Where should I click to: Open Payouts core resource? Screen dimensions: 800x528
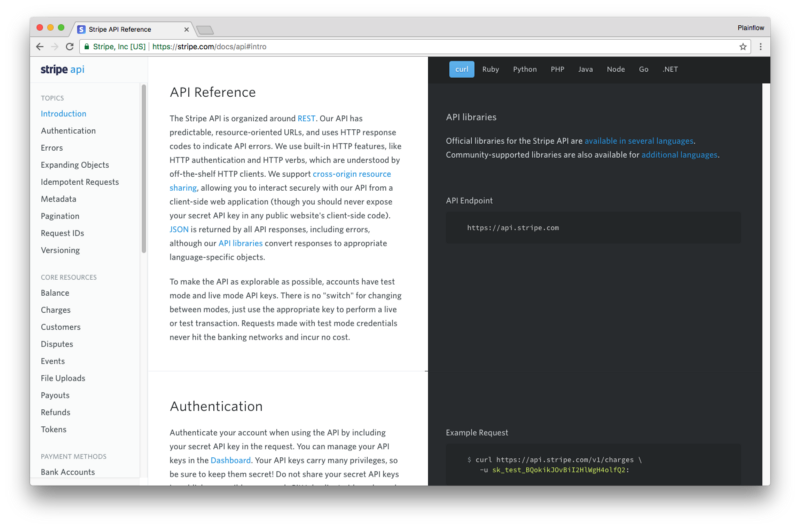coord(55,395)
